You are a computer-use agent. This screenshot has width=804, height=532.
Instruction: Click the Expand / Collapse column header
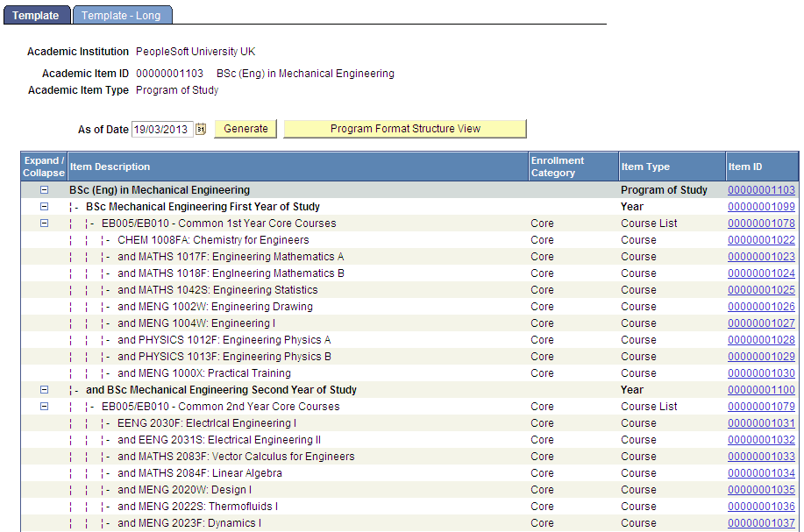(x=44, y=167)
